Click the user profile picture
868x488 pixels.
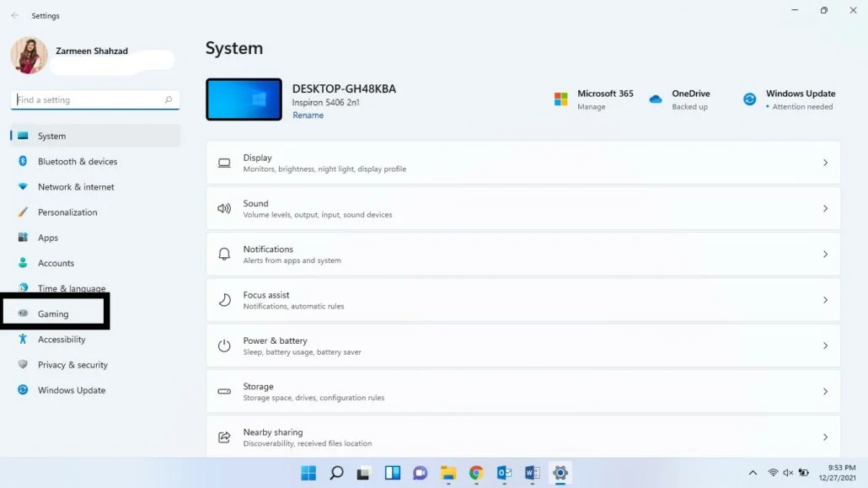point(29,56)
